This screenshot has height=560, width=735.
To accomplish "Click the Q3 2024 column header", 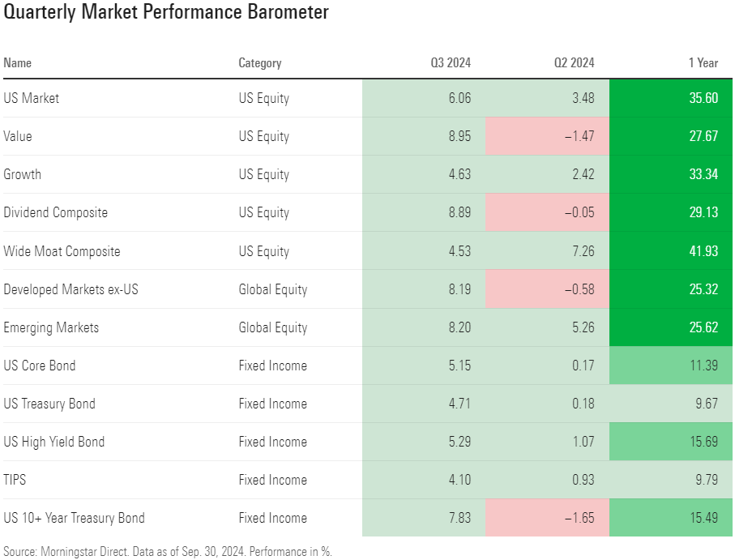I will 451,62.
